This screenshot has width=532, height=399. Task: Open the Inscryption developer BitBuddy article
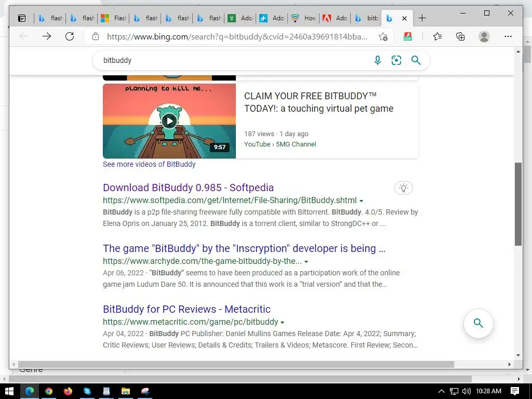244,248
